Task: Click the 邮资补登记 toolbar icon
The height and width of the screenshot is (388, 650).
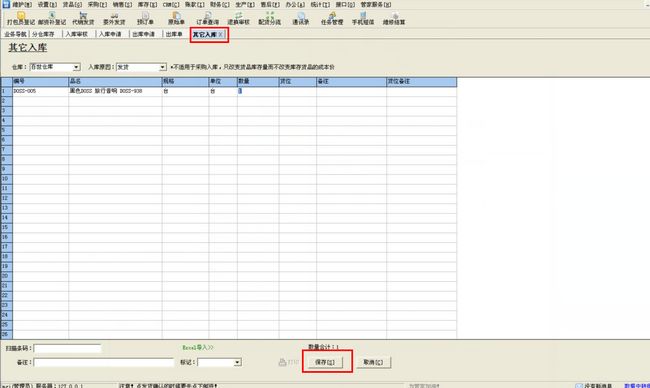Action: [x=52, y=19]
